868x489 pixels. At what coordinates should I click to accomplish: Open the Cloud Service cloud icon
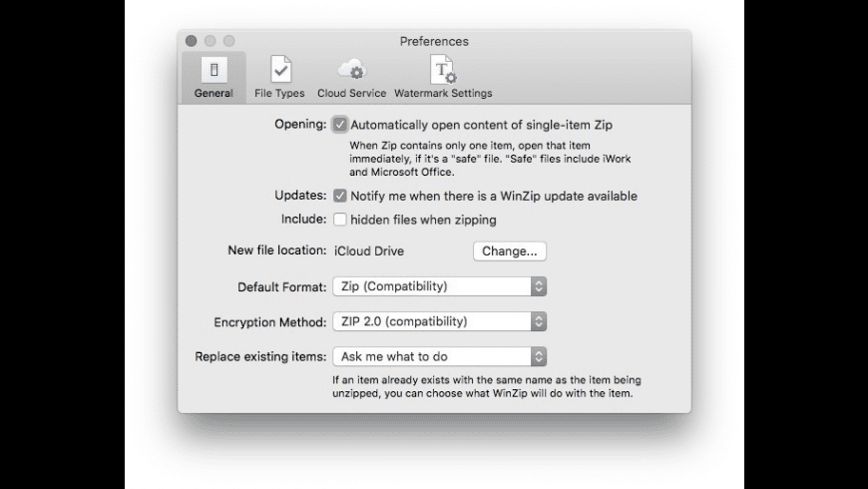[x=351, y=70]
